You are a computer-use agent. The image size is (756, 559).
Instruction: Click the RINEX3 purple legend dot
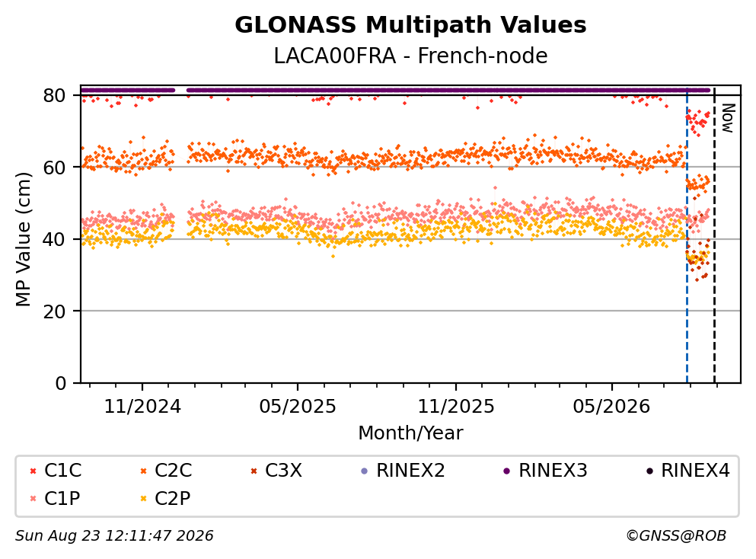coord(507,471)
